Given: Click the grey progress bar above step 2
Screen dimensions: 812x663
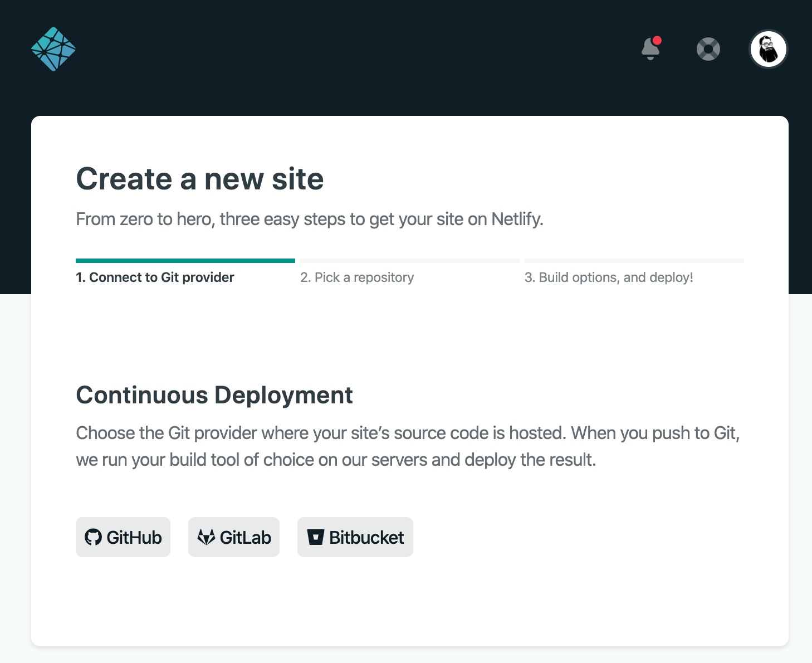Looking at the screenshot, I should [409, 261].
